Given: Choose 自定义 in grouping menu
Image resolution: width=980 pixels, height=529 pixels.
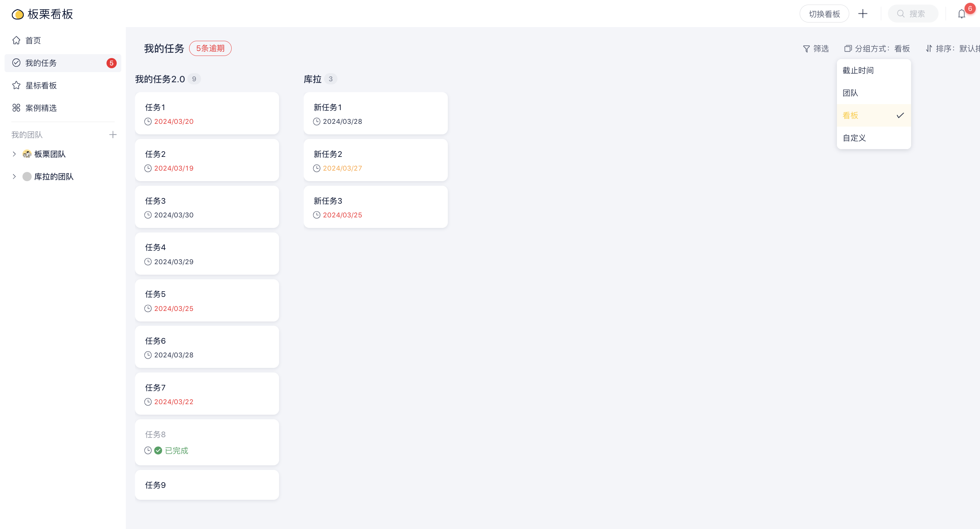Looking at the screenshot, I should 855,138.
